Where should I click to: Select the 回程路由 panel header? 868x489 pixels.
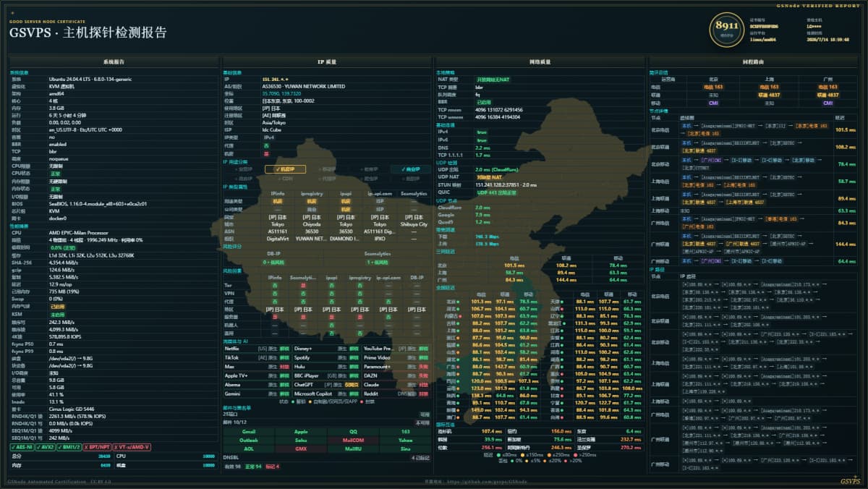point(753,62)
